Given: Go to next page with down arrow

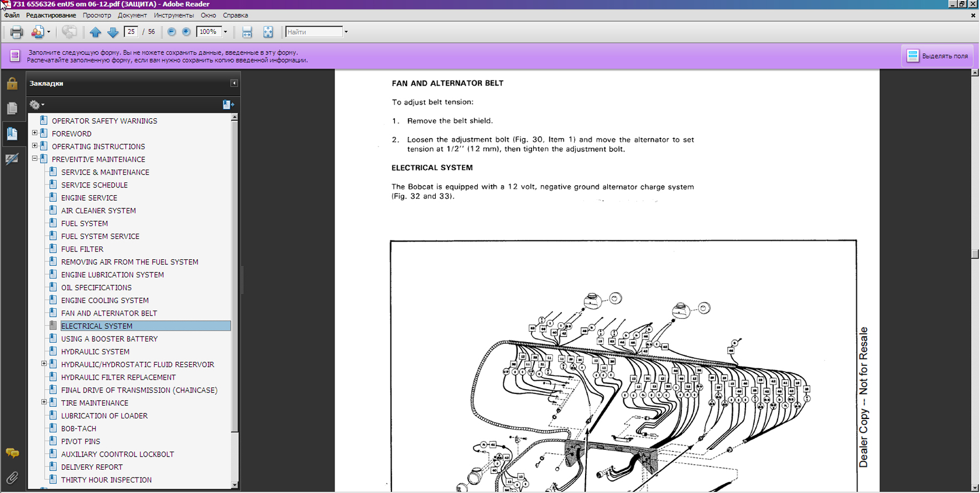Looking at the screenshot, I should click(113, 32).
